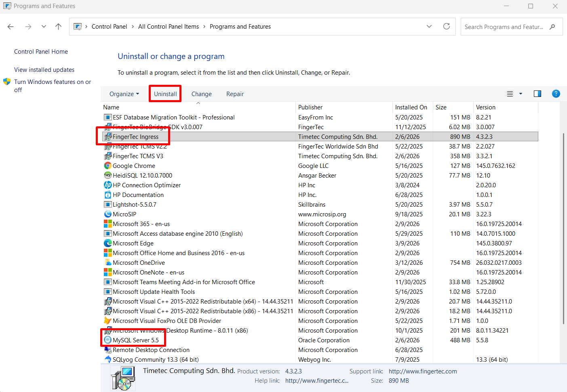Click the Google Chrome program icon
Image resolution: width=567 pixels, height=392 pixels.
[107, 166]
